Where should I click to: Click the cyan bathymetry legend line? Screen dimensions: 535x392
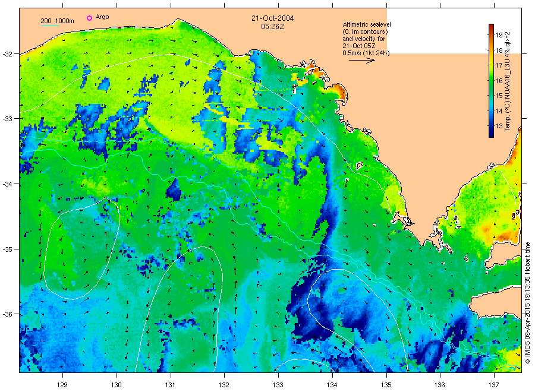50,26
